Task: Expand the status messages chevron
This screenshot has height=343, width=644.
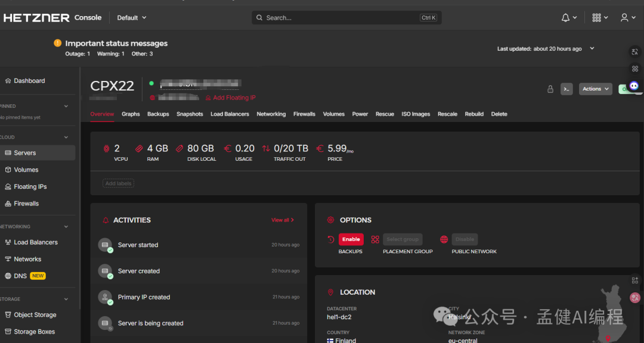Action: tap(592, 49)
